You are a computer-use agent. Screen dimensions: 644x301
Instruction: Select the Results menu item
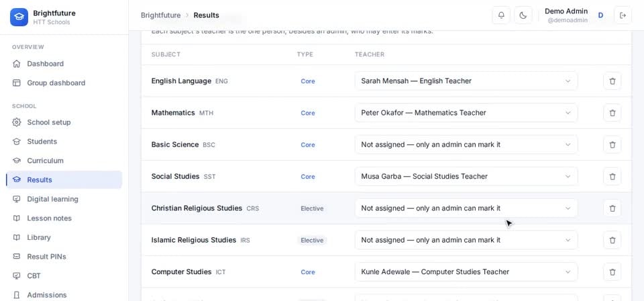[64, 179]
